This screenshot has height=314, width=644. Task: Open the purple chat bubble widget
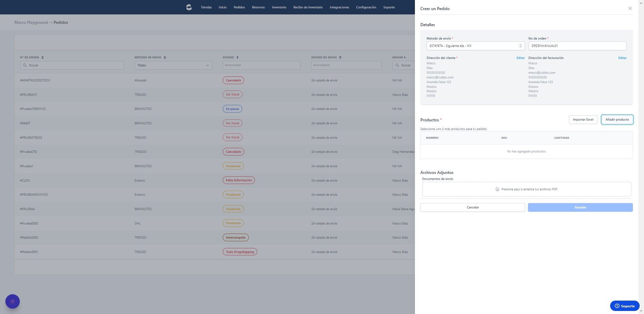pyautogui.click(x=12, y=301)
